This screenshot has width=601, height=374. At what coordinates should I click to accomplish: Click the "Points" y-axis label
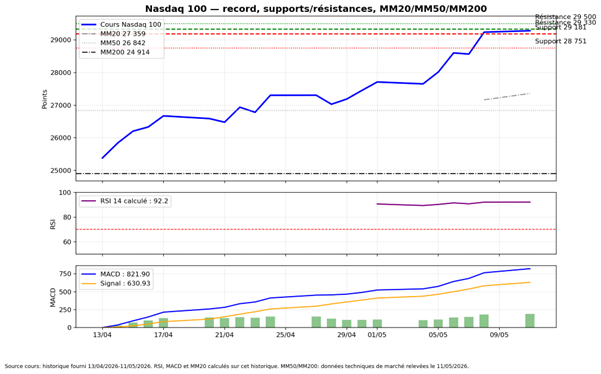44,99
